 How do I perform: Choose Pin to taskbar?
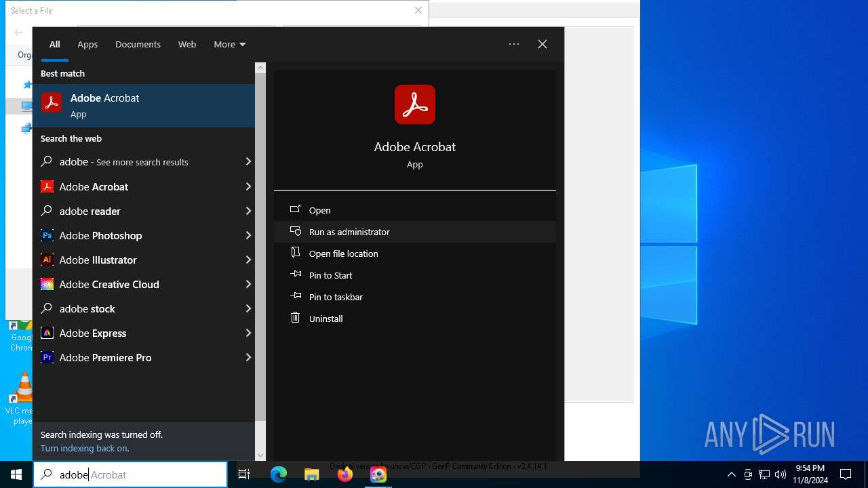pyautogui.click(x=415, y=297)
